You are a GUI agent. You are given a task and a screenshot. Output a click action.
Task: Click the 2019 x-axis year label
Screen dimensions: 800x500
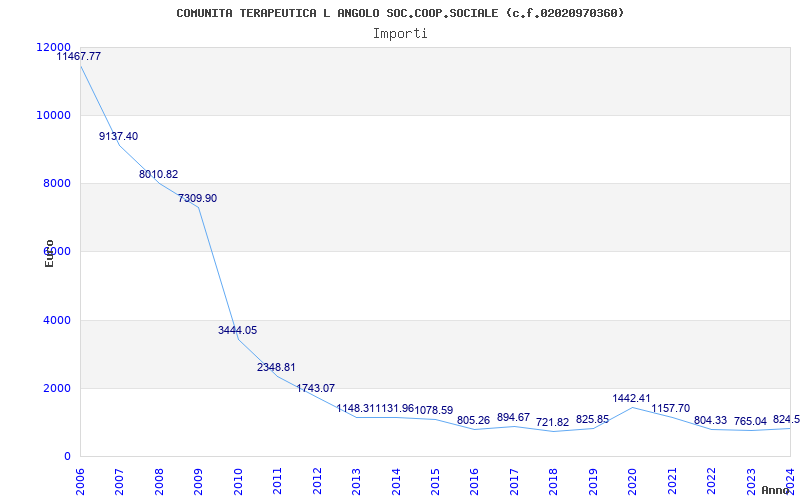tap(593, 481)
